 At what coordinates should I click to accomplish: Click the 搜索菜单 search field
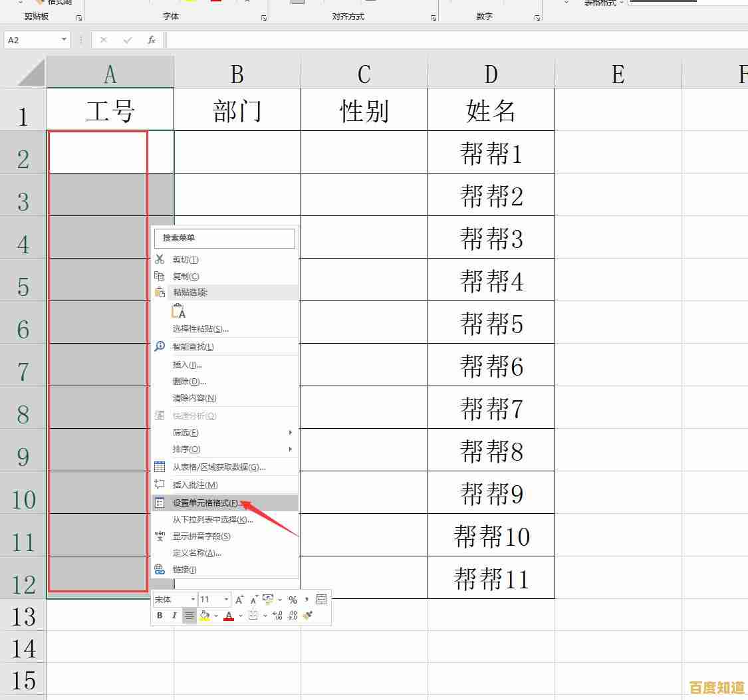[224, 238]
